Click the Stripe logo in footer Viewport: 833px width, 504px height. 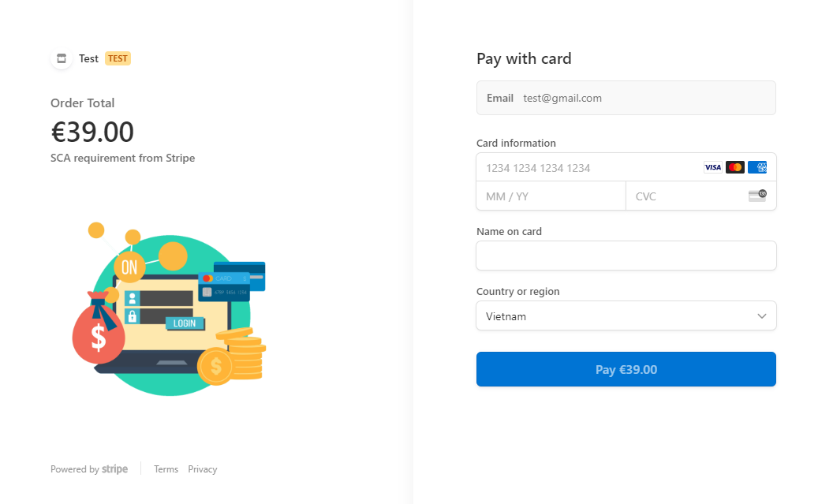(x=115, y=469)
